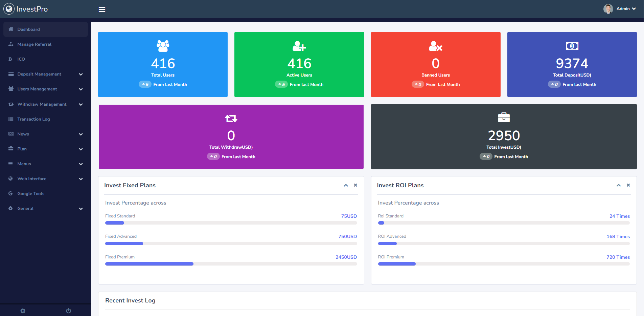This screenshot has width=644, height=316.
Task: Click the hamburger menu icon in header
Action: 102,9
